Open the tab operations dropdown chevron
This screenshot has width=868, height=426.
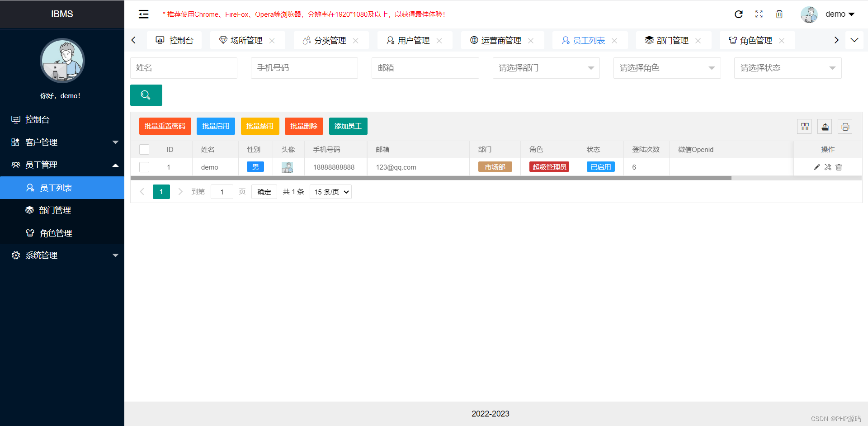coord(854,40)
